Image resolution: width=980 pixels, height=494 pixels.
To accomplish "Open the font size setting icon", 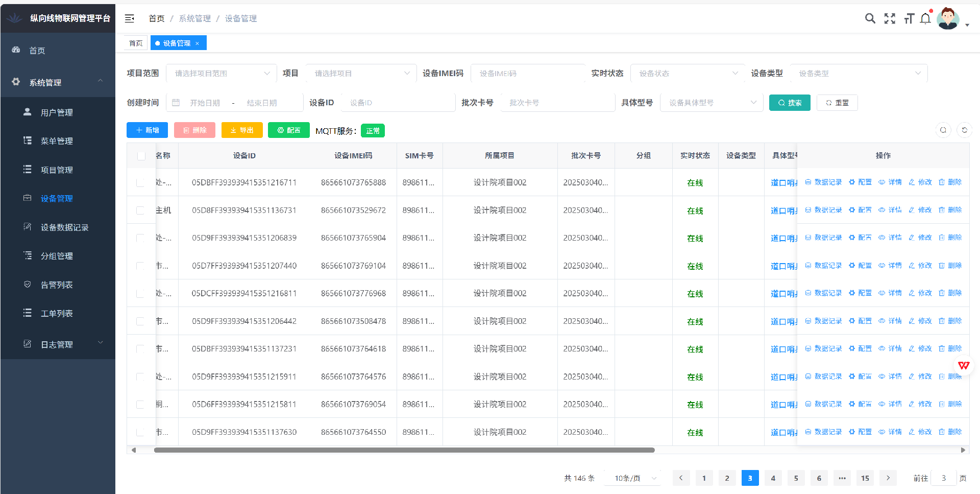I will pyautogui.click(x=909, y=19).
